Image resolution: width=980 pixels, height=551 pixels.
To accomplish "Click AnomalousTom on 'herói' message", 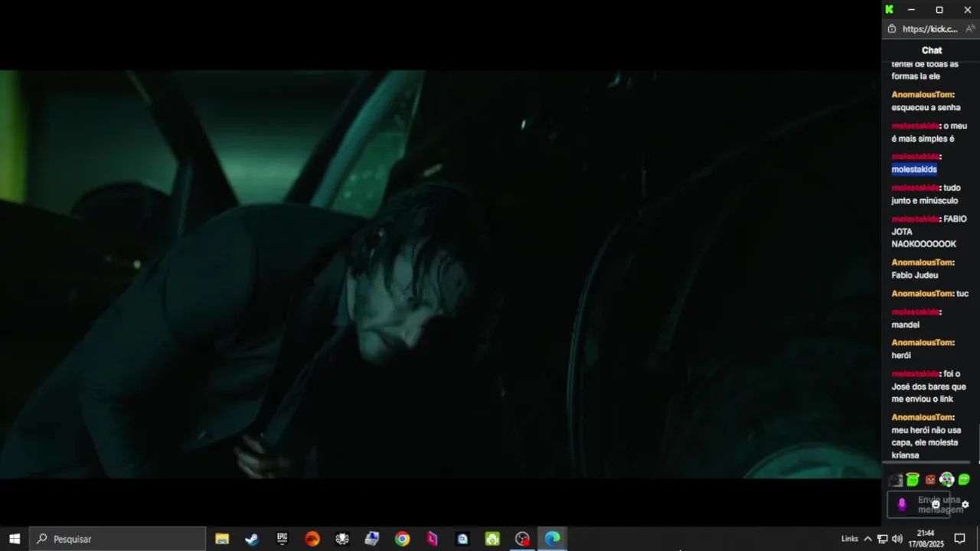I will (x=922, y=343).
